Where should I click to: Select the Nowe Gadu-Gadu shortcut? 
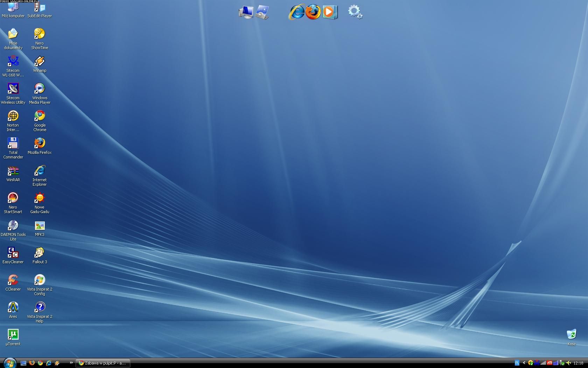[x=40, y=198]
